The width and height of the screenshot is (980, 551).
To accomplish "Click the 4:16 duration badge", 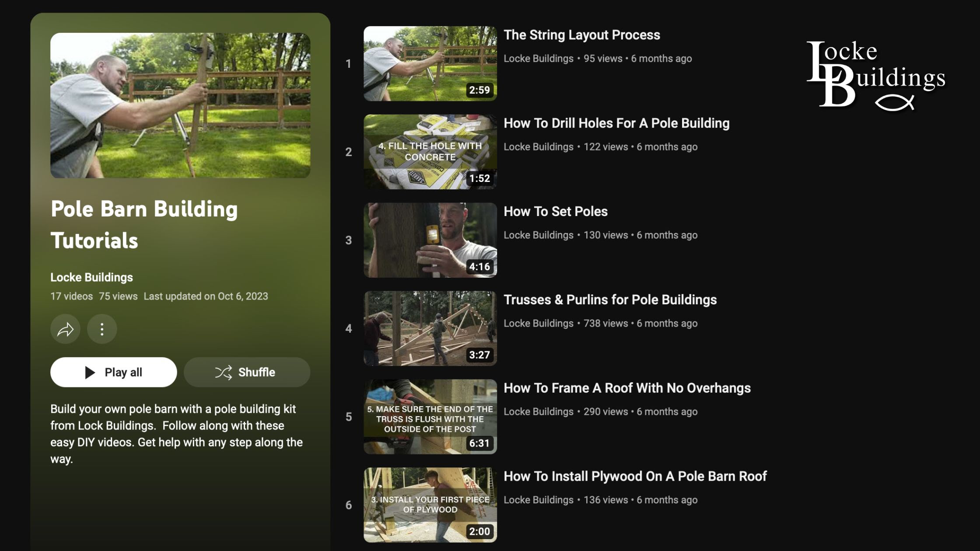I will click(479, 267).
